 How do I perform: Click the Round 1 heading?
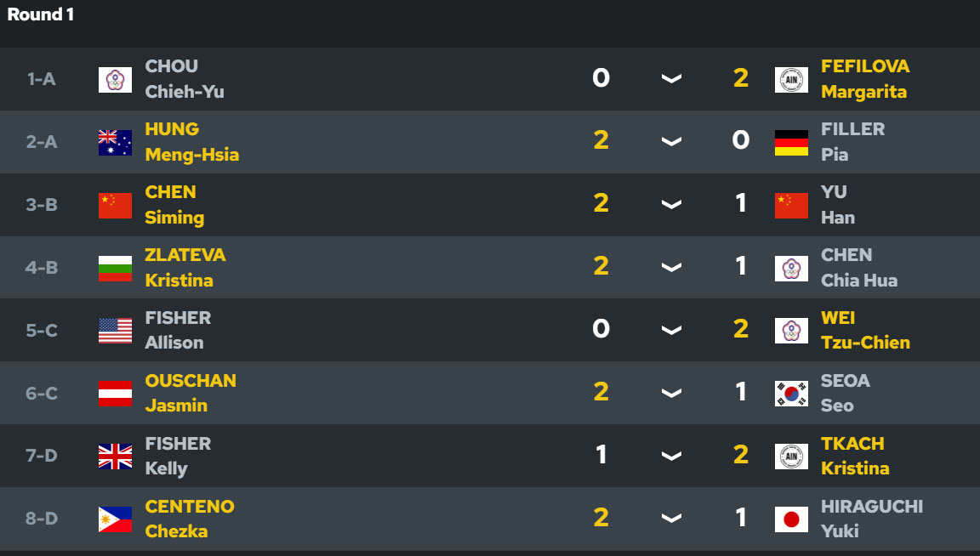pyautogui.click(x=41, y=14)
